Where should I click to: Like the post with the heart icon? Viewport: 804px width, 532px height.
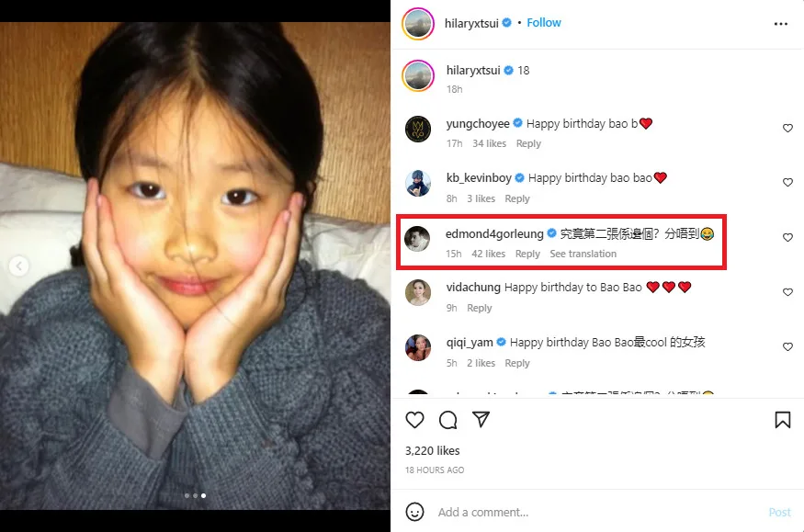tap(415, 420)
